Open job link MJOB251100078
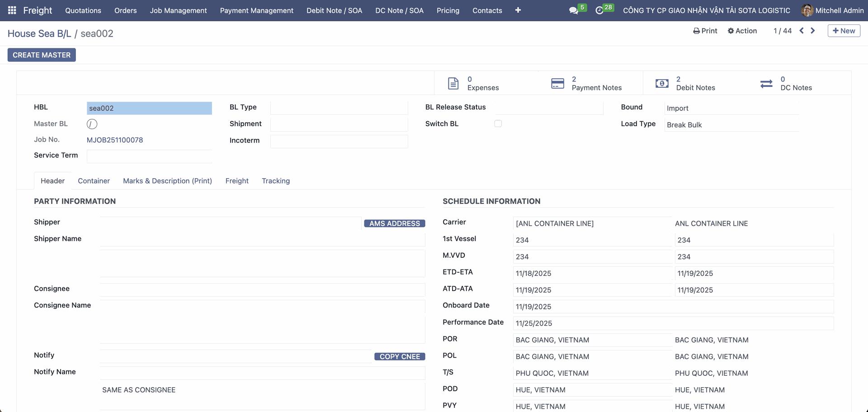868x412 pixels. (115, 140)
